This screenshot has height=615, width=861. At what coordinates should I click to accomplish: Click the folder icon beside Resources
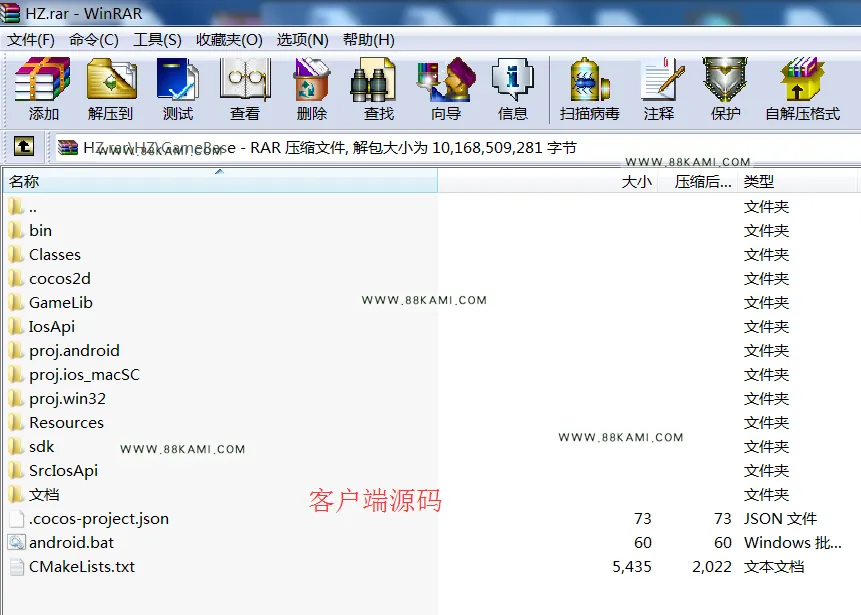coord(16,423)
